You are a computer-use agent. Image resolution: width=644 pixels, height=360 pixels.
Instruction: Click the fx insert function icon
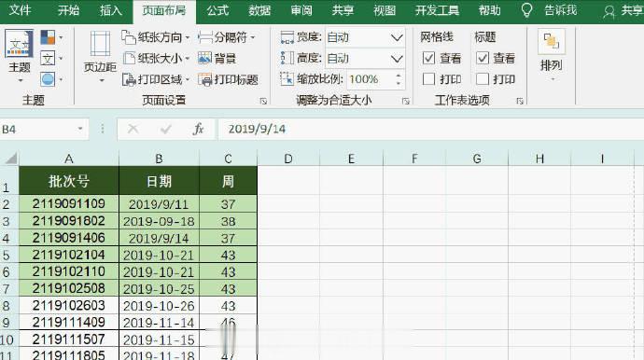click(198, 129)
